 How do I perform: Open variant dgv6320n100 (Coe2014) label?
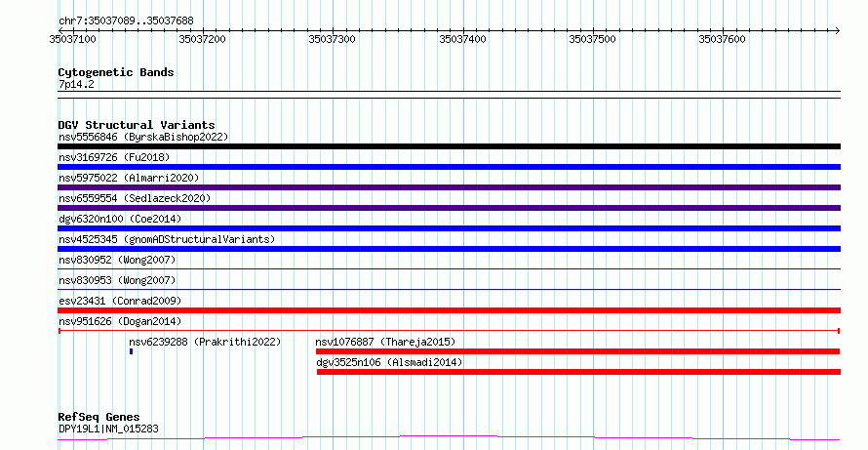tap(120, 219)
